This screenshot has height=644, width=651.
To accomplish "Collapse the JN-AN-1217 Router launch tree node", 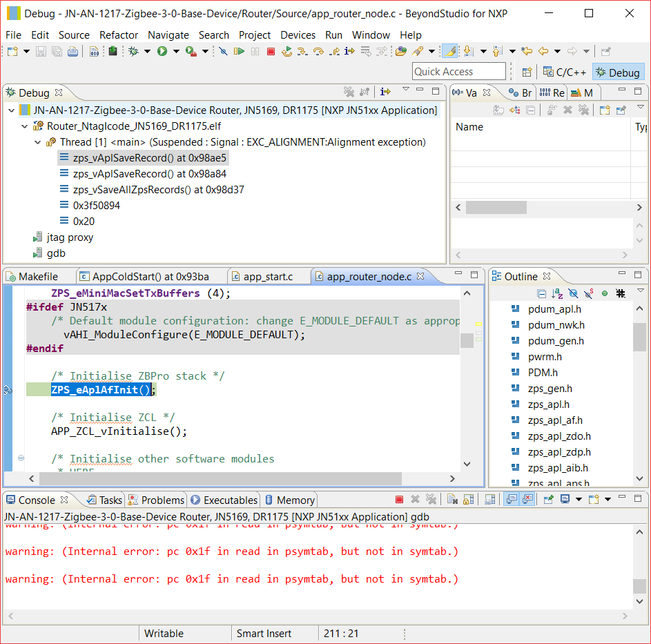I will pos(12,110).
